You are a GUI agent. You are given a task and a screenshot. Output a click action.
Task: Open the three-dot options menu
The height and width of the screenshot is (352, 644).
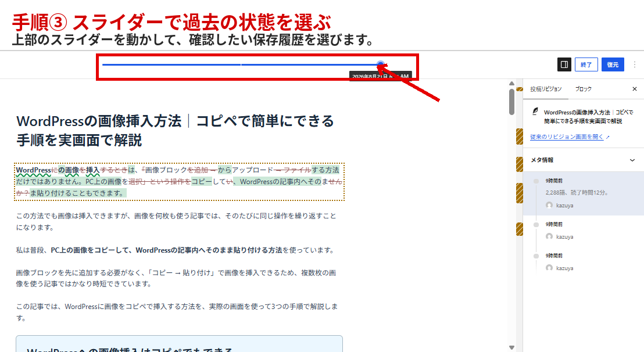pos(634,64)
